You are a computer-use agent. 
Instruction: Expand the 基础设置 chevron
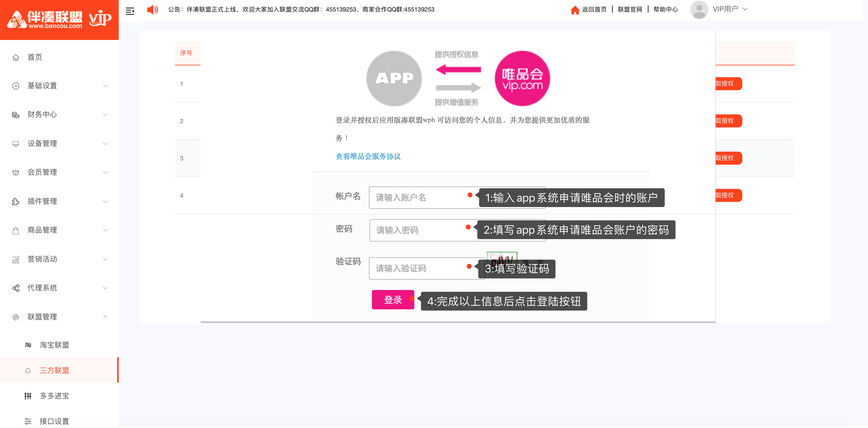pos(105,86)
